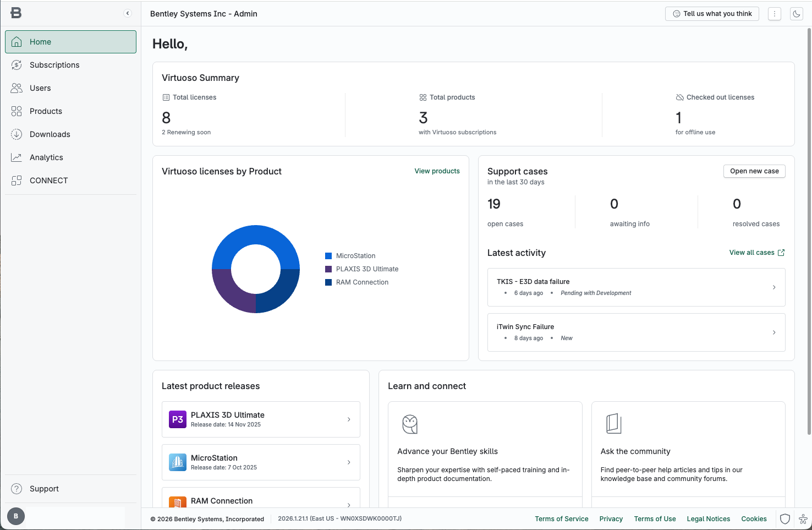
Task: Open the Terms of Service link
Action: 561,519
